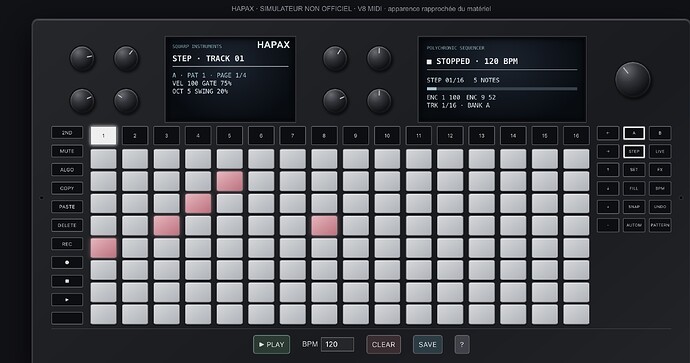Click the BPM input field showing 120
690x363 pixels.
tap(338, 345)
